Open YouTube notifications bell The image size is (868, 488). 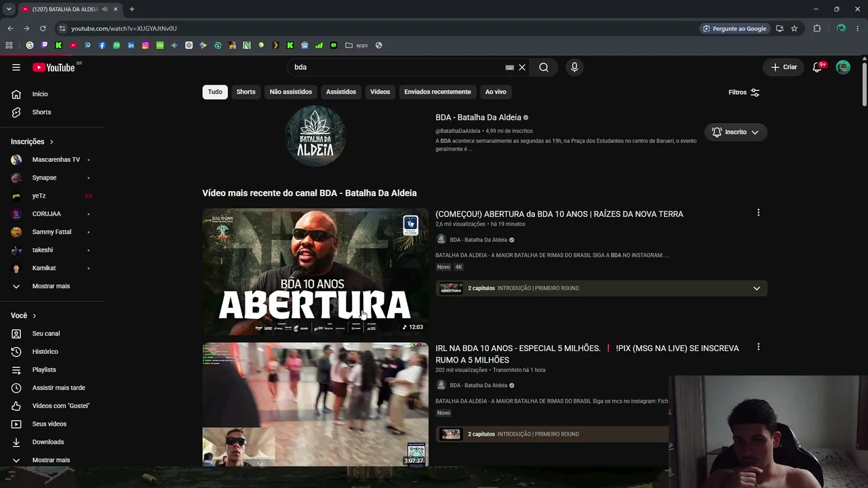tap(817, 67)
